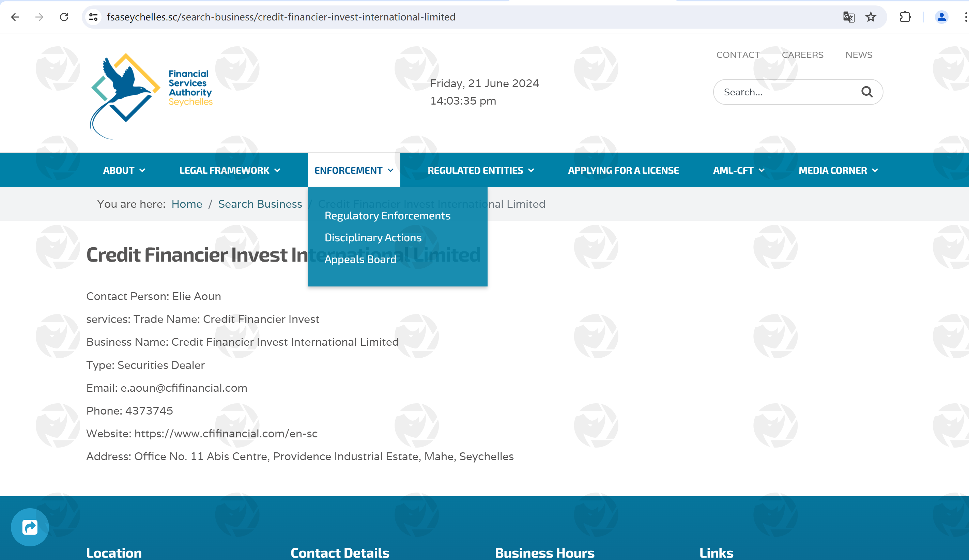Click the Google Translate icon
The height and width of the screenshot is (560, 969).
(849, 17)
